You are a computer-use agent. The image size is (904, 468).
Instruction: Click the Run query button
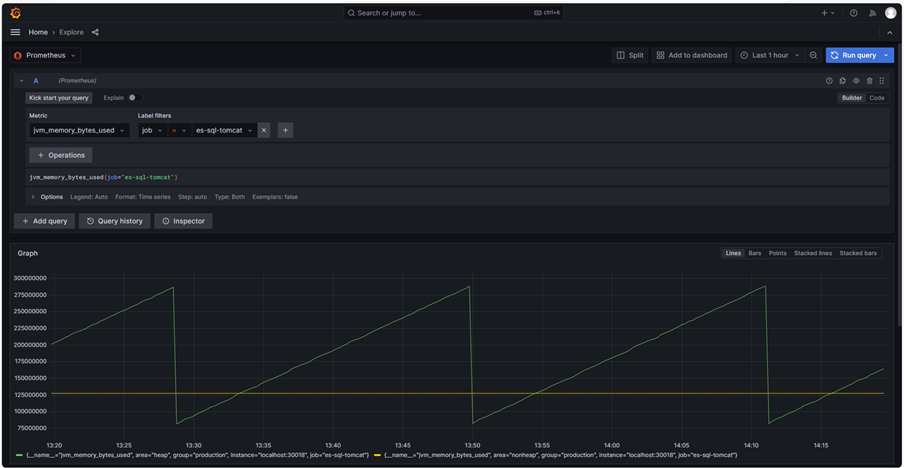click(853, 55)
